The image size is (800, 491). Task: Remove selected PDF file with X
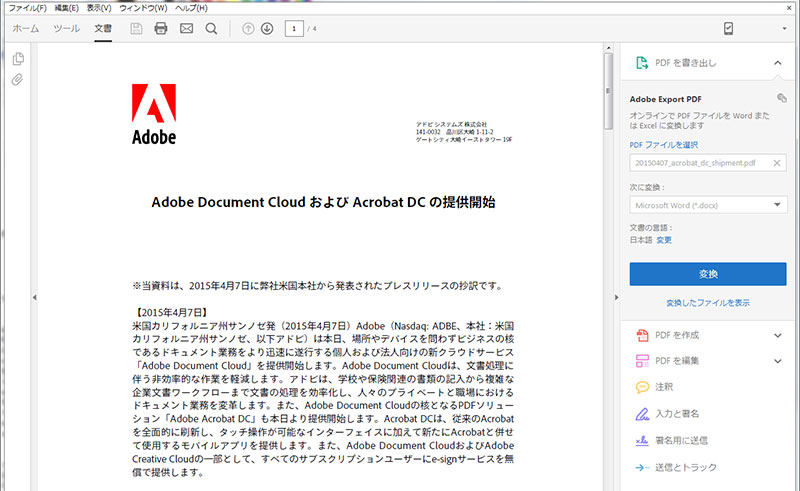(x=777, y=163)
